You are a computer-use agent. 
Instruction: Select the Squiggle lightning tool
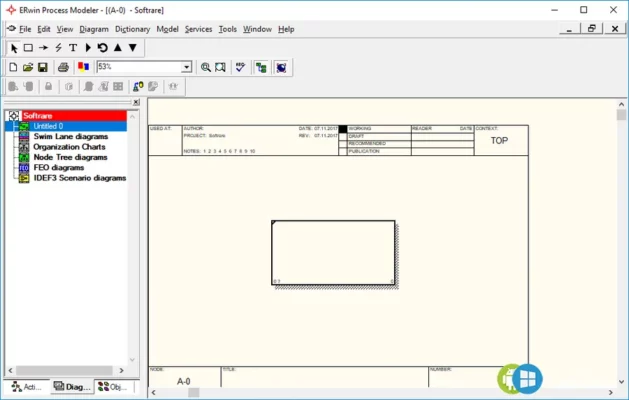tap(59, 48)
